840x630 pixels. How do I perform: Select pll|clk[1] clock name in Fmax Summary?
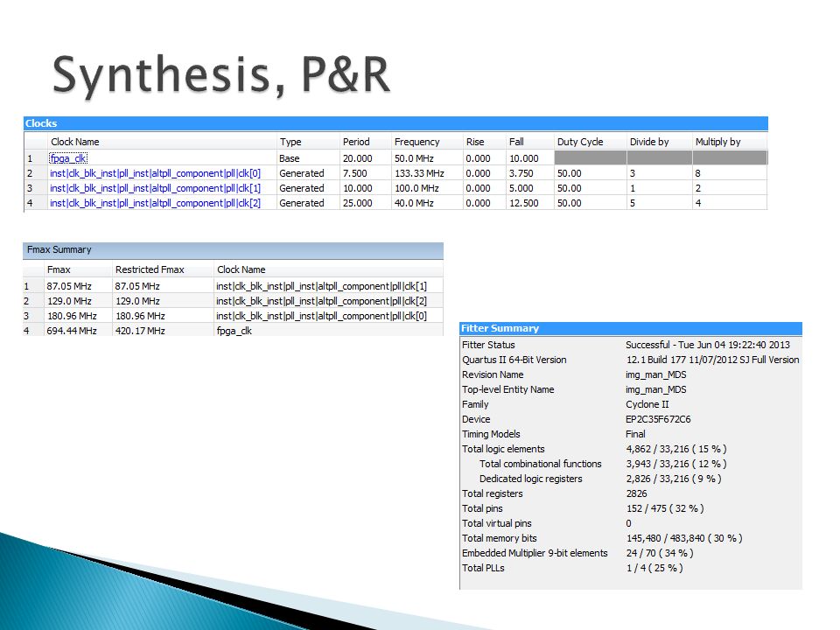click(321, 287)
